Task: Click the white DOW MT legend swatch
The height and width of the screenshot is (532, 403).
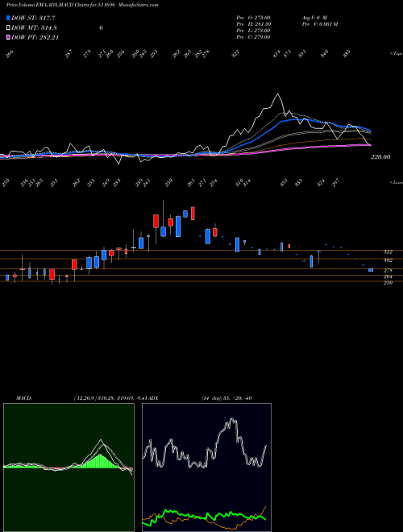Action: [8, 27]
